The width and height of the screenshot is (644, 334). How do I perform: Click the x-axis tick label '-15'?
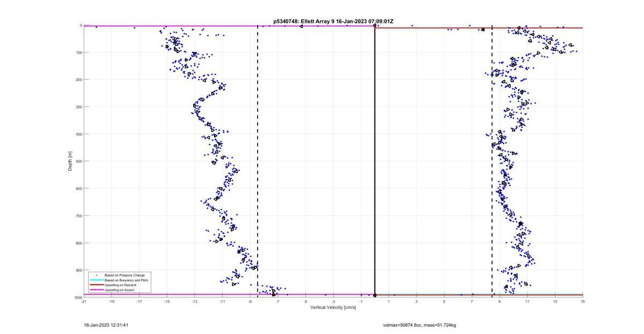click(167, 301)
